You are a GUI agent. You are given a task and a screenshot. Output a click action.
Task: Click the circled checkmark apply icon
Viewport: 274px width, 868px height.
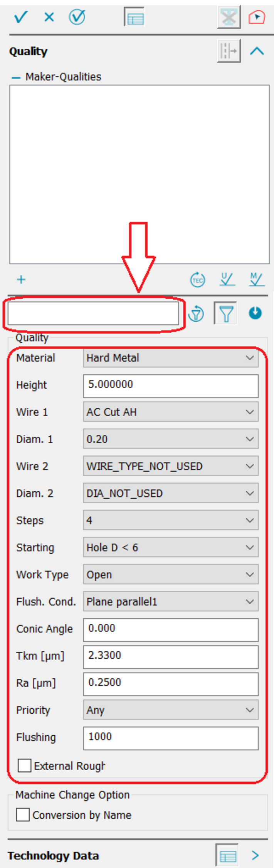click(x=77, y=17)
